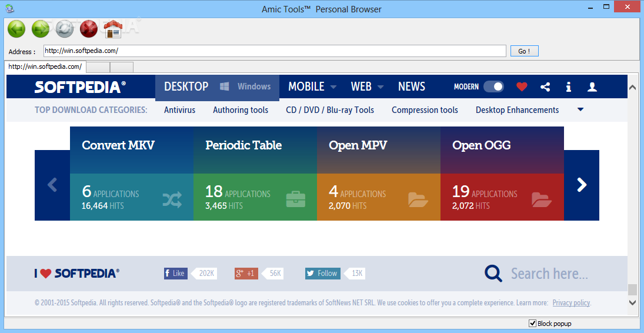Click the vertical scrollbar thumb
Viewport: 644px width, 333px height.
click(x=632, y=289)
